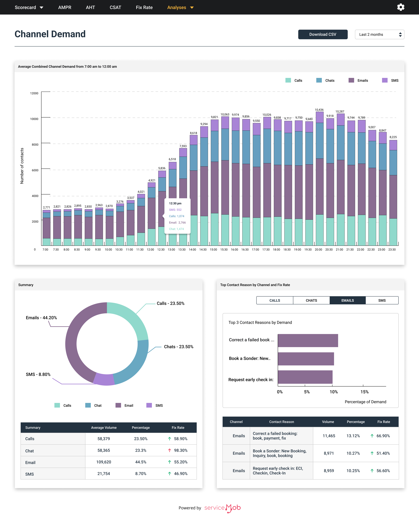Click the 23:30 bar labeled 8,225

click(393, 193)
